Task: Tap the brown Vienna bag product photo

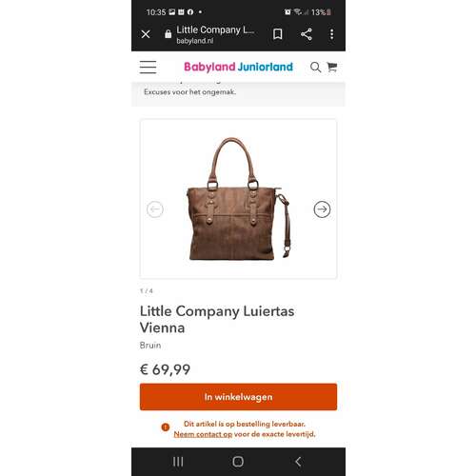Action: pyautogui.click(x=238, y=199)
